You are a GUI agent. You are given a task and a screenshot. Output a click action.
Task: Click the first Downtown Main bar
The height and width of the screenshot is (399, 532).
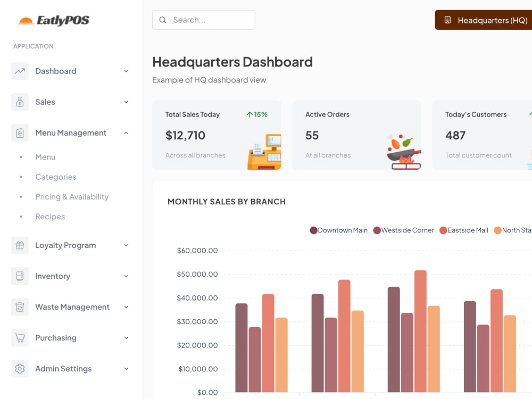click(x=241, y=348)
